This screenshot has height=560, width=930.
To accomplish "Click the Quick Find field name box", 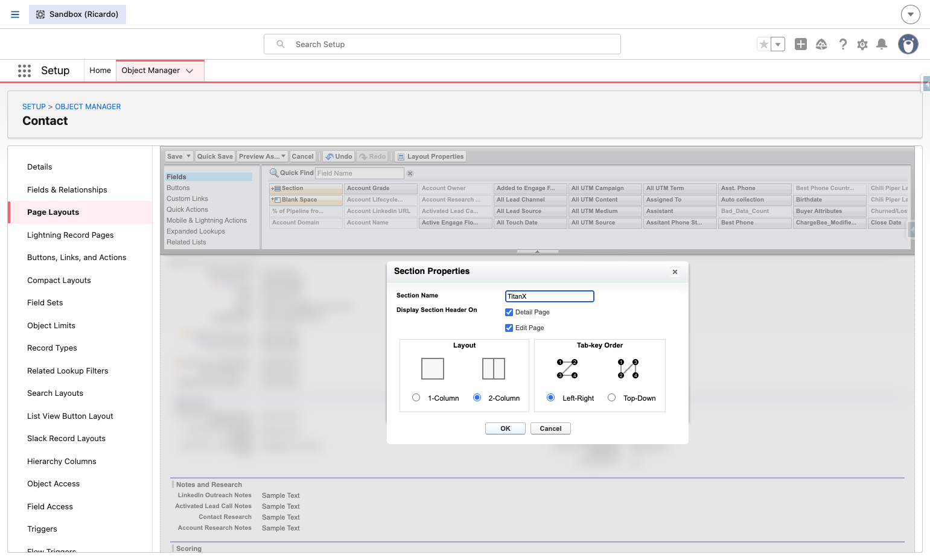I will click(x=360, y=173).
